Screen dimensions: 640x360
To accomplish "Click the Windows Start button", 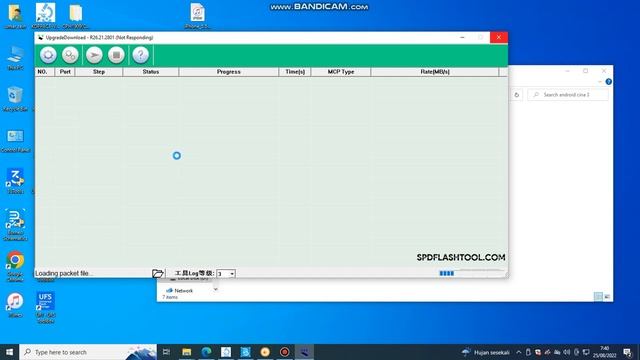I will click(9, 352).
